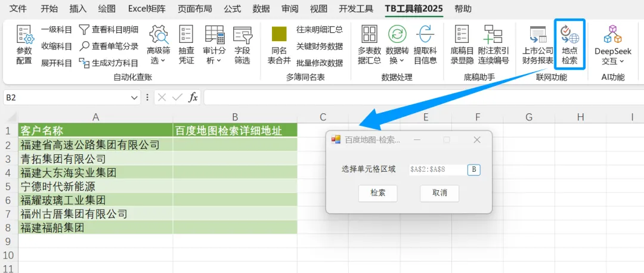Switch to the 公式 ribbon tab
The image size is (644, 273).
coord(233,8)
